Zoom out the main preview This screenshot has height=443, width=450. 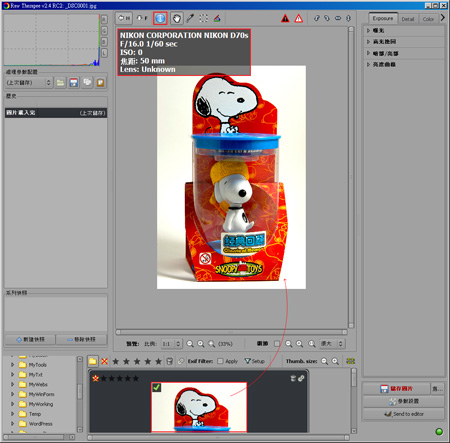190,344
